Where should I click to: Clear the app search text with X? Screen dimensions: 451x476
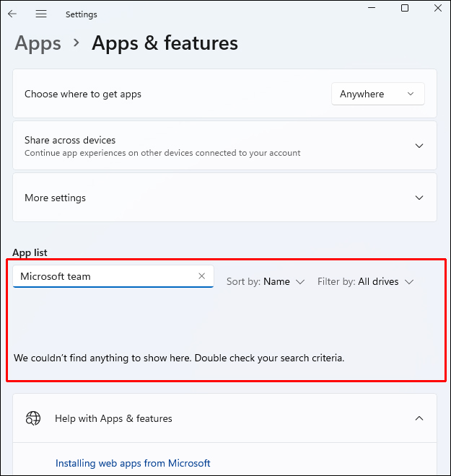(202, 276)
